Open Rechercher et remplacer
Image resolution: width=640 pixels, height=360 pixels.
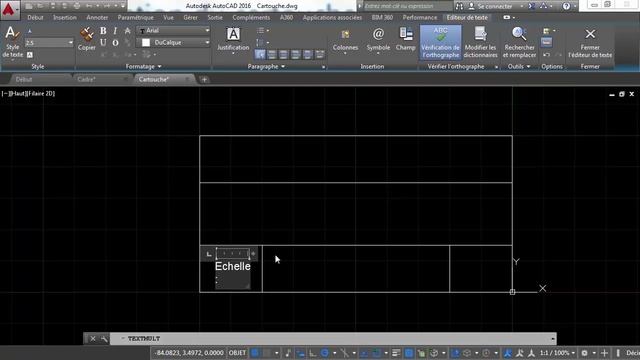click(x=519, y=42)
